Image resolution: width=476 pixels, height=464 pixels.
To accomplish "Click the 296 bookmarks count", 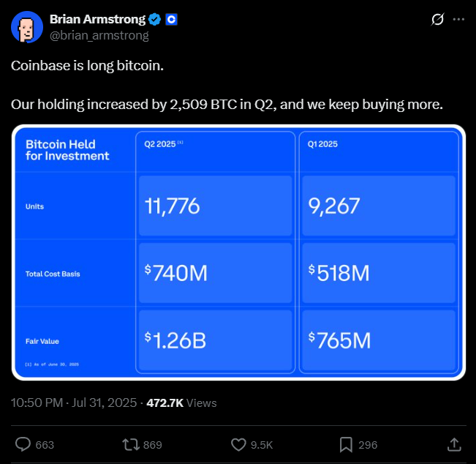I will coord(368,445).
